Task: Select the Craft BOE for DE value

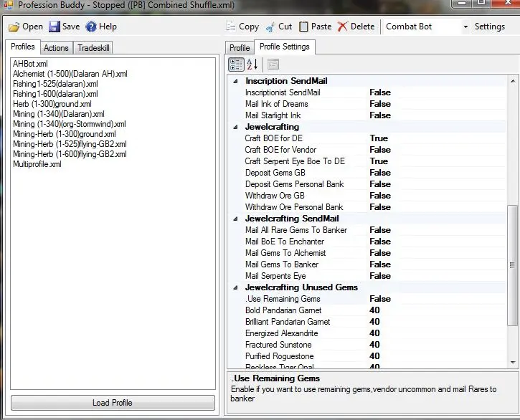Action: click(x=379, y=138)
